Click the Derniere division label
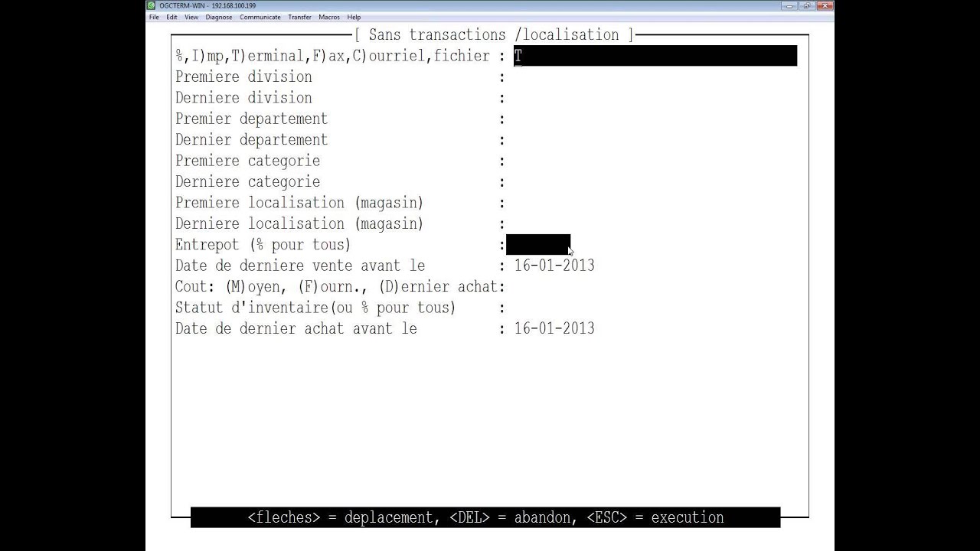Viewport: 980px width, 551px height. pos(243,98)
